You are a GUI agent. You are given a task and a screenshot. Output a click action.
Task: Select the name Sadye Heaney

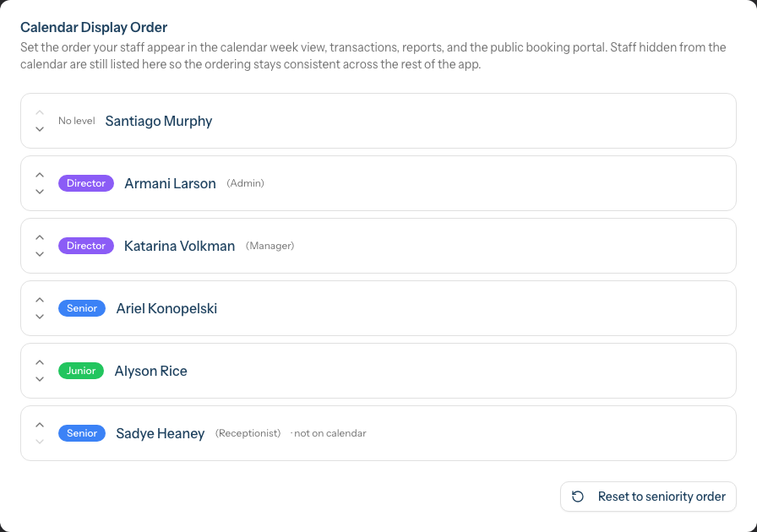161,433
